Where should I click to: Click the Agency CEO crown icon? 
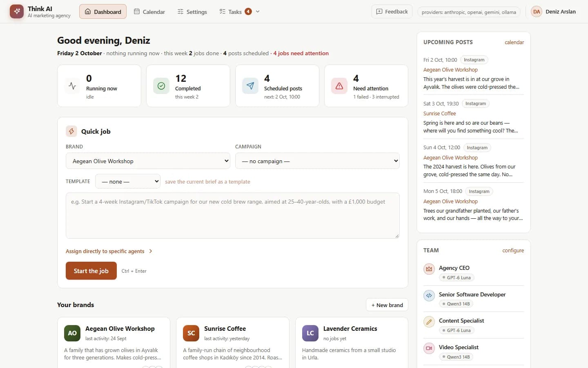[x=429, y=269]
